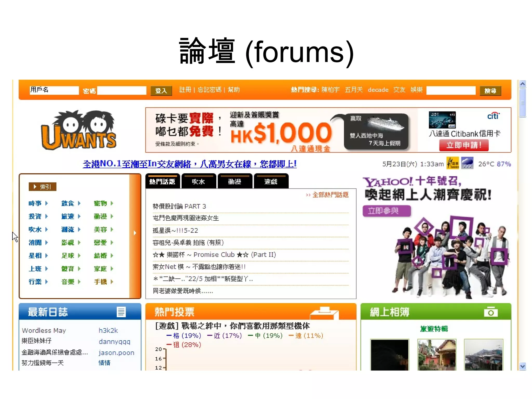Open the 美容 category
Screen dimensions: 532x399
(x=100, y=229)
